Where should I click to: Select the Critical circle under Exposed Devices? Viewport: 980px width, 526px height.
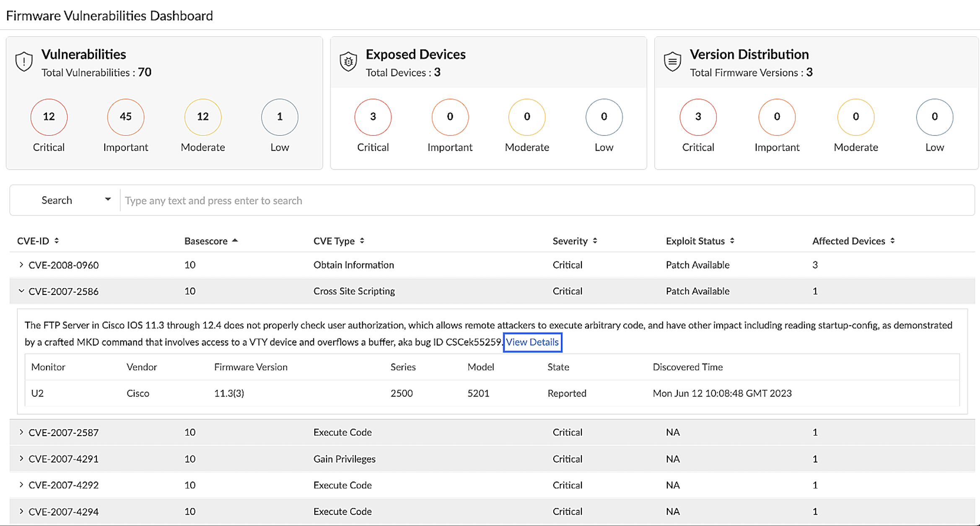(373, 117)
